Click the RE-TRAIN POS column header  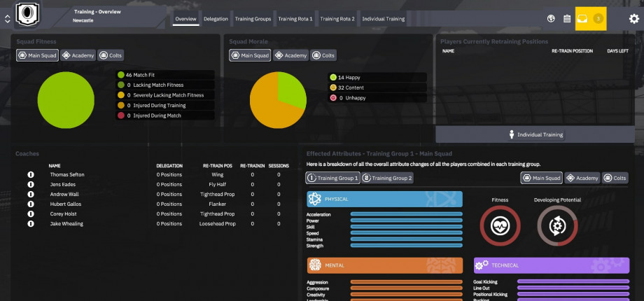click(x=217, y=166)
